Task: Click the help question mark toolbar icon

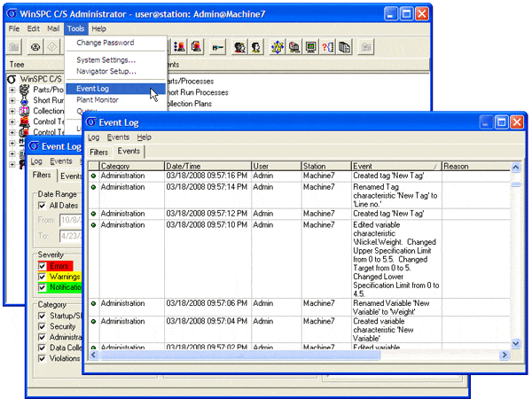Action: (329, 47)
